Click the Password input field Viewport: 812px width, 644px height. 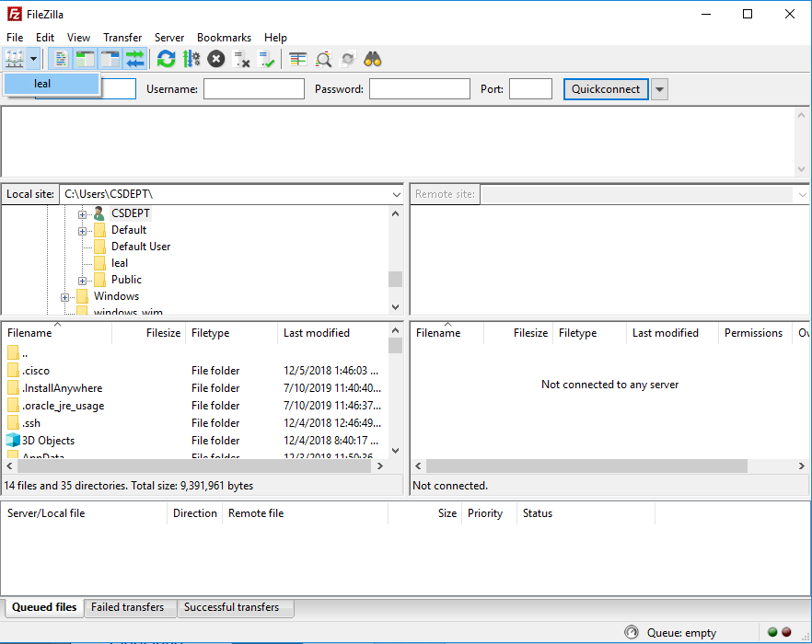click(x=420, y=88)
